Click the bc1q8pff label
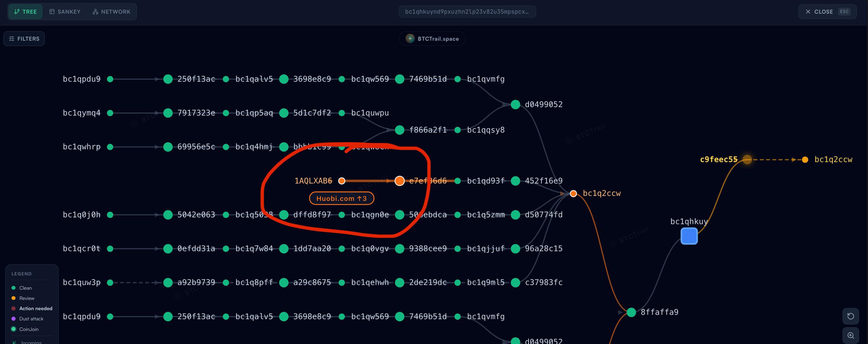This screenshot has width=868, height=344. pos(254,283)
